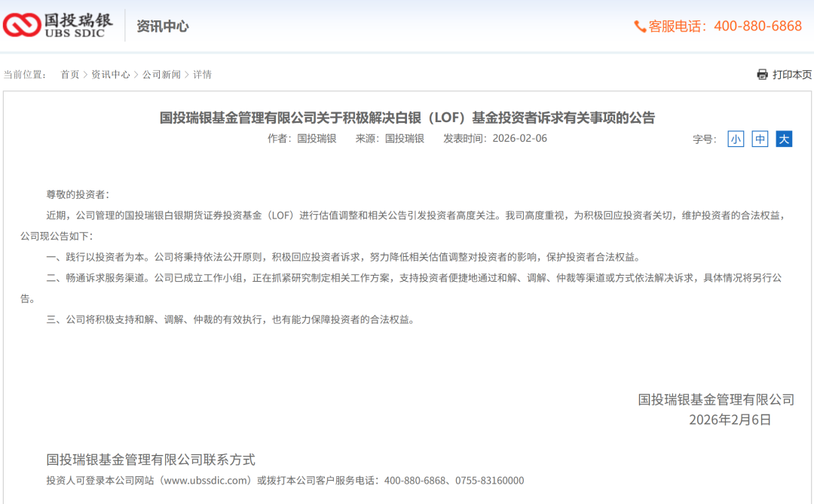Navigate to 公司新闻 breadcrumb link
Viewport: 814px width, 504px height.
coord(161,75)
